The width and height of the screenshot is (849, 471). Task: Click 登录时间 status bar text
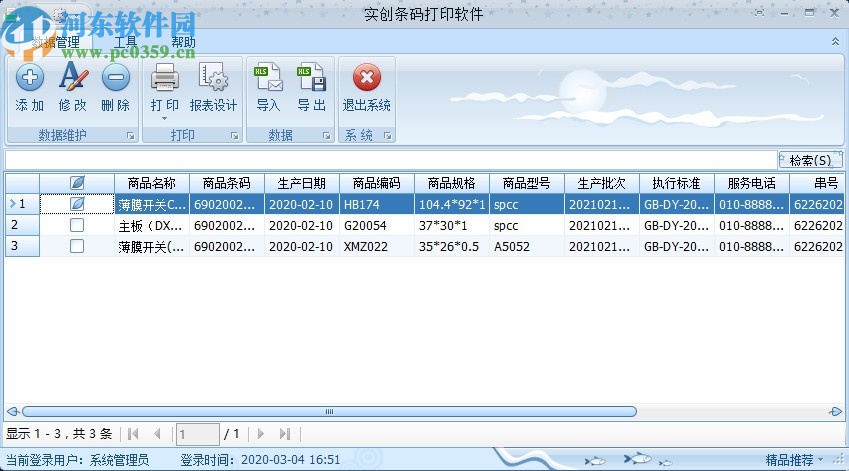tap(260, 460)
